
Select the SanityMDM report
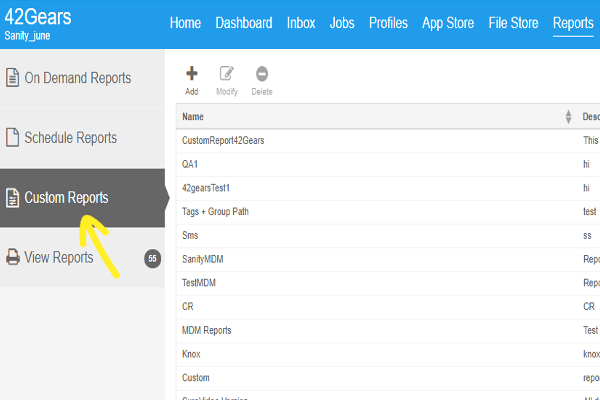388,259
